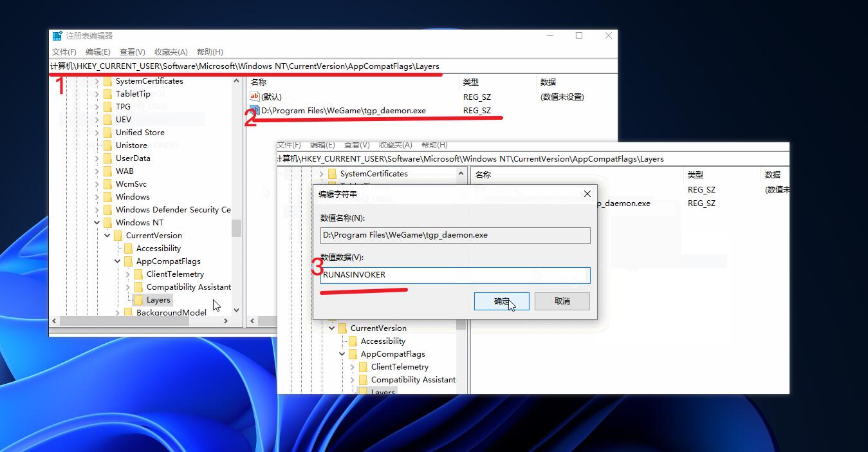The image size is (868, 452).
Task: Select the tgp_daemon.exe registry value icon
Action: pyautogui.click(x=254, y=111)
